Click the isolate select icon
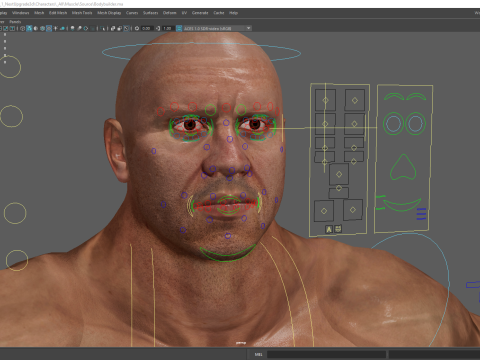Screen dimensions: 480x360 coord(102,28)
